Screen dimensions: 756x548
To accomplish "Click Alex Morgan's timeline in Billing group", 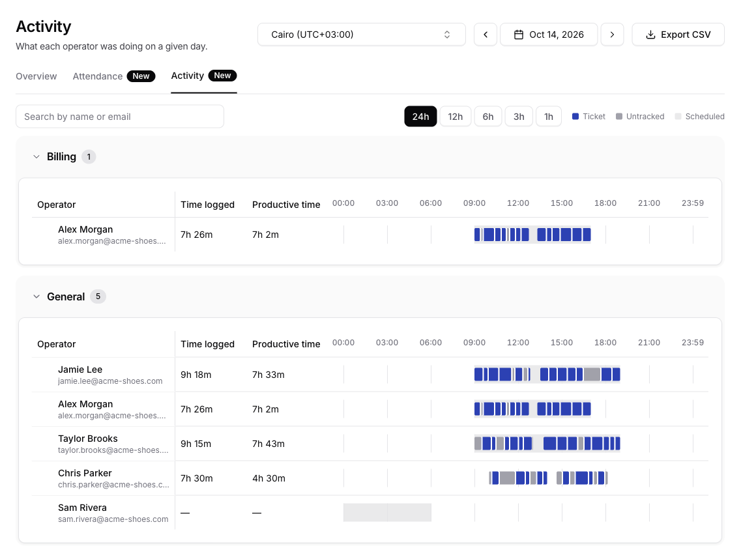I will (x=532, y=235).
